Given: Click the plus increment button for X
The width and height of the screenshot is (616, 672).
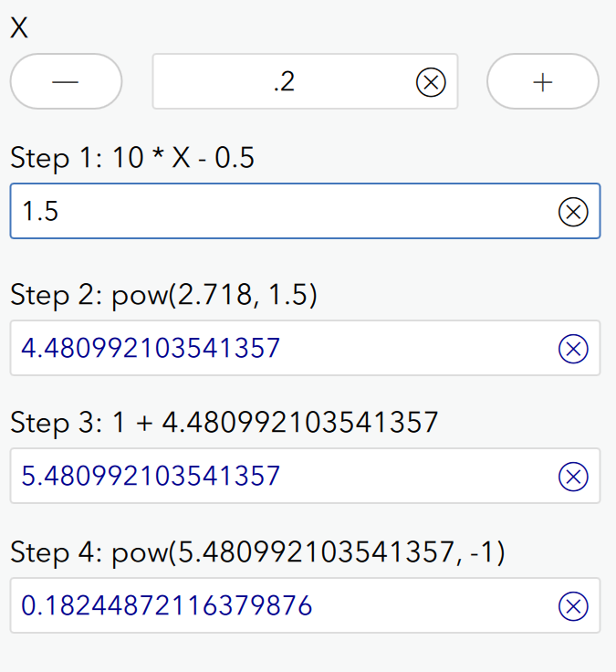Looking at the screenshot, I should pos(543,82).
